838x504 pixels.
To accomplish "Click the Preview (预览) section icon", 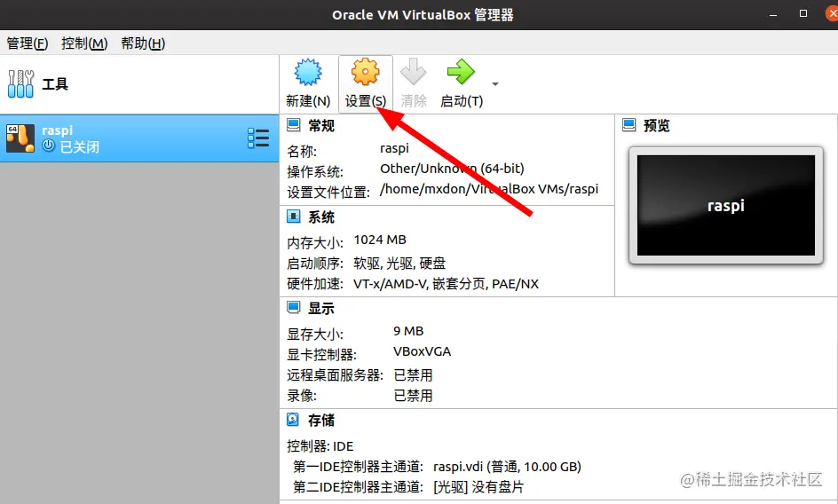I will [x=629, y=125].
